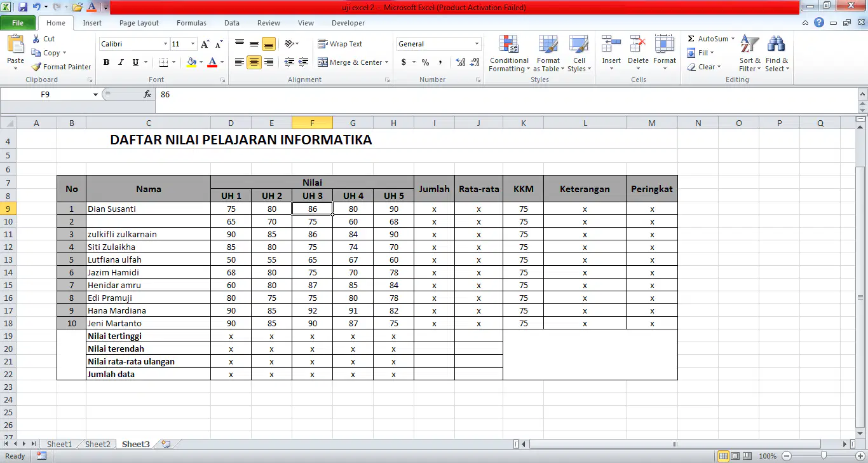Click the Cut scissors icon
The height and width of the screenshot is (463, 868).
coord(36,39)
